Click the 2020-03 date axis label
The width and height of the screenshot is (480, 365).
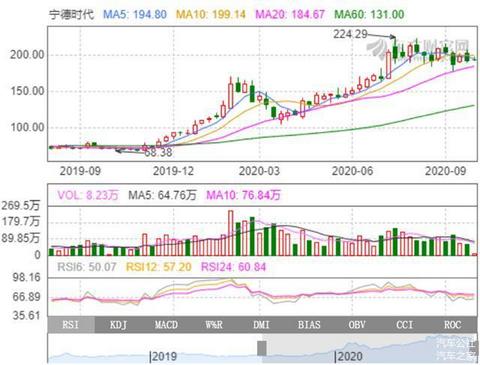point(259,171)
